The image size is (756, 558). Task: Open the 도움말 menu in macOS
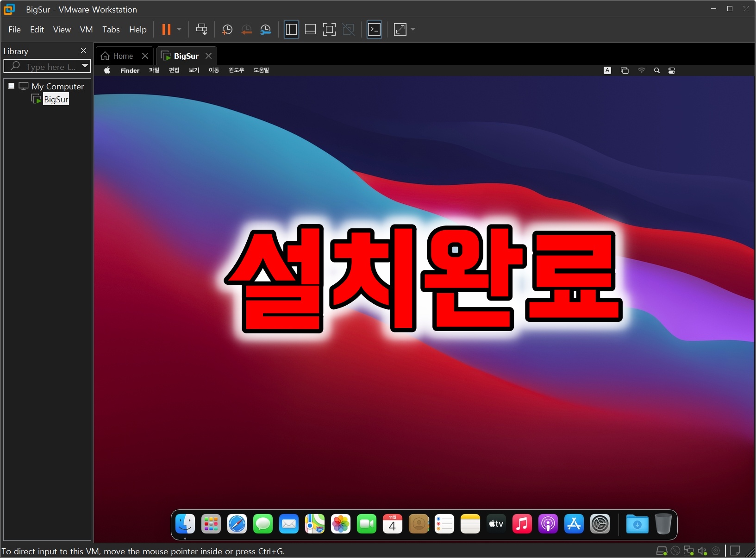tap(261, 70)
